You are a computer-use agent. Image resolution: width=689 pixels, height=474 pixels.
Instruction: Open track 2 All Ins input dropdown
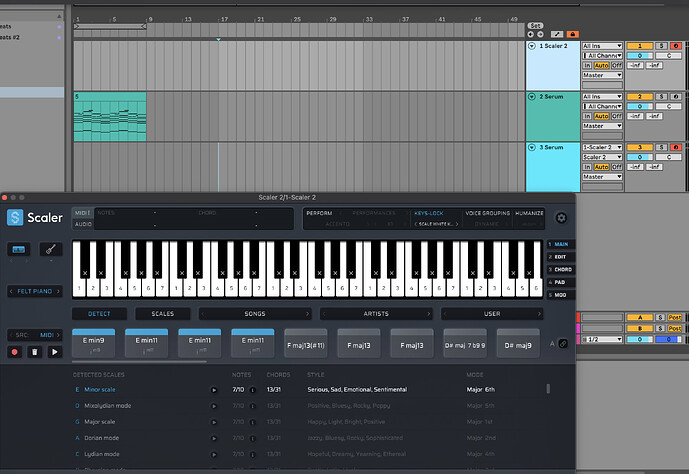click(x=602, y=96)
